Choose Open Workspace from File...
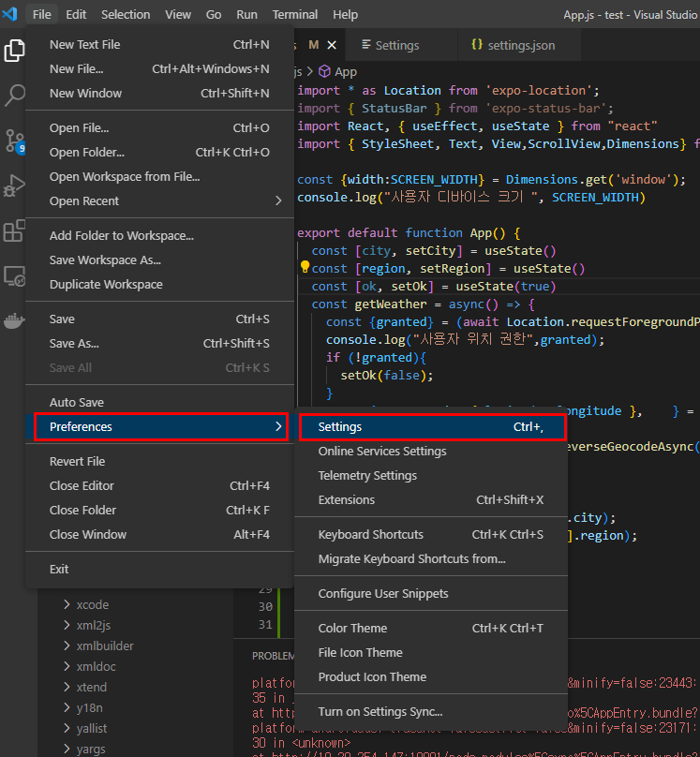 (x=159, y=177)
